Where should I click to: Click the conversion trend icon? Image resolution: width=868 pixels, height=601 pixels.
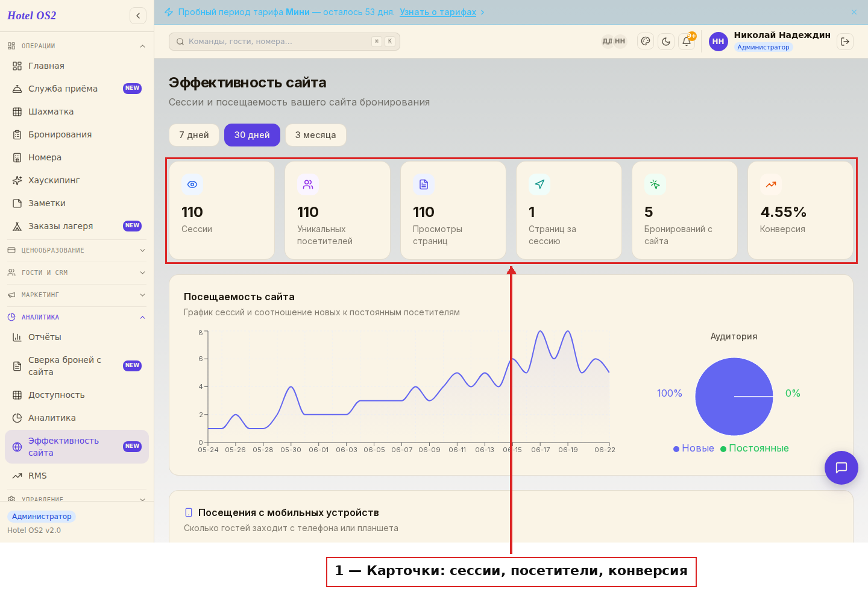[x=771, y=184]
